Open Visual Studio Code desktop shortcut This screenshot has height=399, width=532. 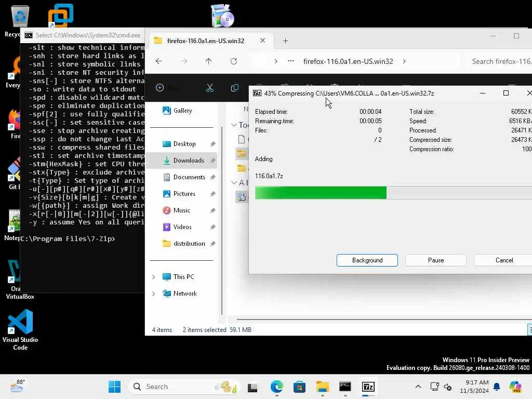(20, 330)
